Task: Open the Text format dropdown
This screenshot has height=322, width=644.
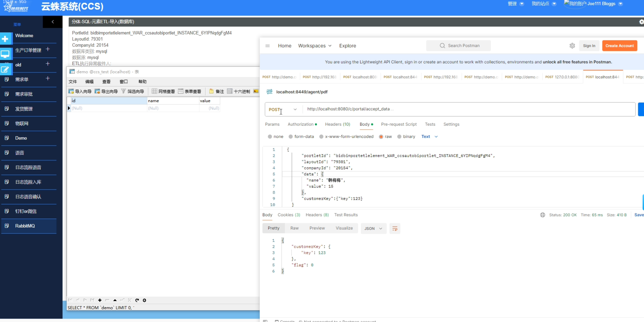Action: (x=430, y=137)
